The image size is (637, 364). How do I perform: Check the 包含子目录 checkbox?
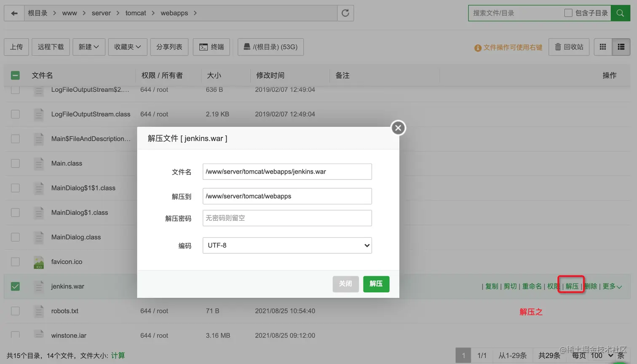pyautogui.click(x=568, y=13)
